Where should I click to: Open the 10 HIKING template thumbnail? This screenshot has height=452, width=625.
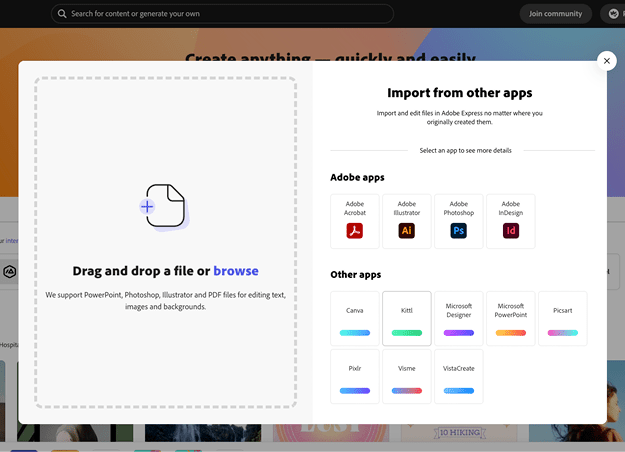[x=459, y=433]
